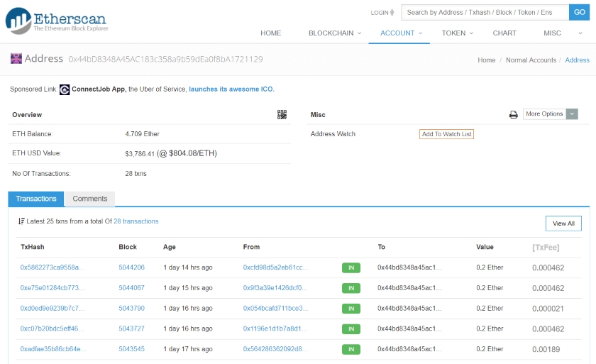Viewport: 596px width, 364px height.
Task: Open the Etherscan logo home link
Action: pyautogui.click(x=56, y=21)
